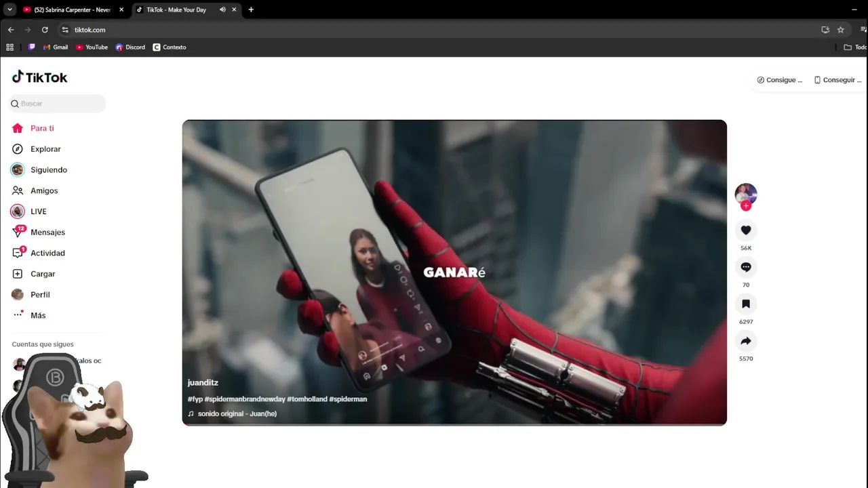Open creator avatar beside video

[746, 194]
